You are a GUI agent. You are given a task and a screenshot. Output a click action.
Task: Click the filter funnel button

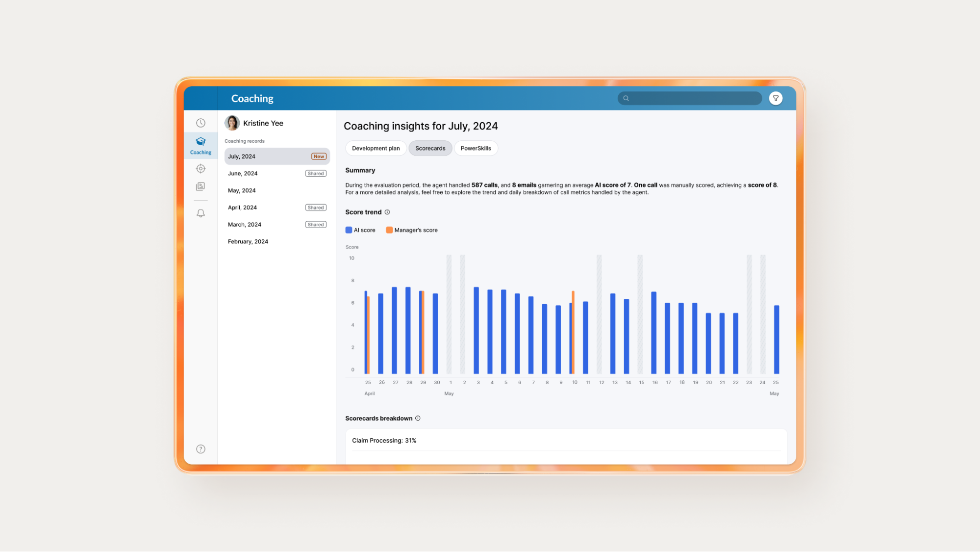pyautogui.click(x=776, y=98)
